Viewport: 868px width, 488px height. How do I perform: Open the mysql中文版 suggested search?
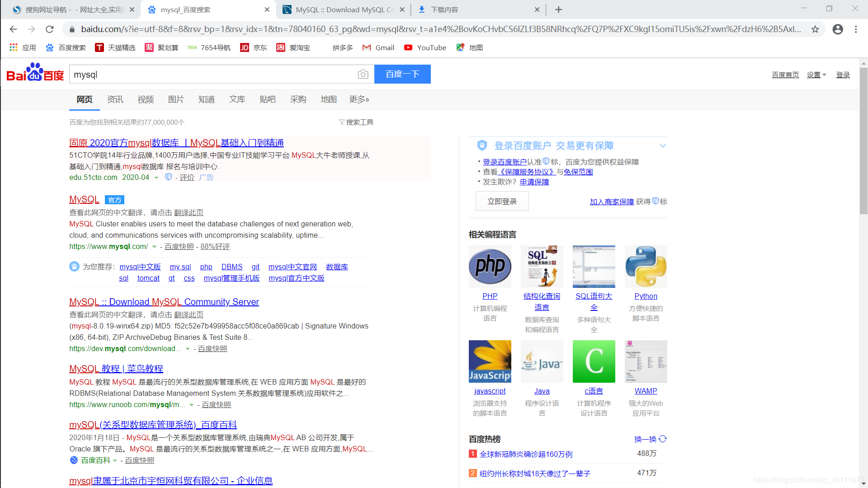(140, 267)
